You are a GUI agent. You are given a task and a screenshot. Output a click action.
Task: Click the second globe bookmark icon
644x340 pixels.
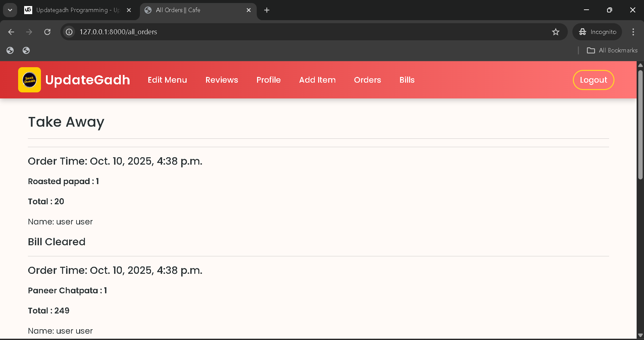pos(26,50)
